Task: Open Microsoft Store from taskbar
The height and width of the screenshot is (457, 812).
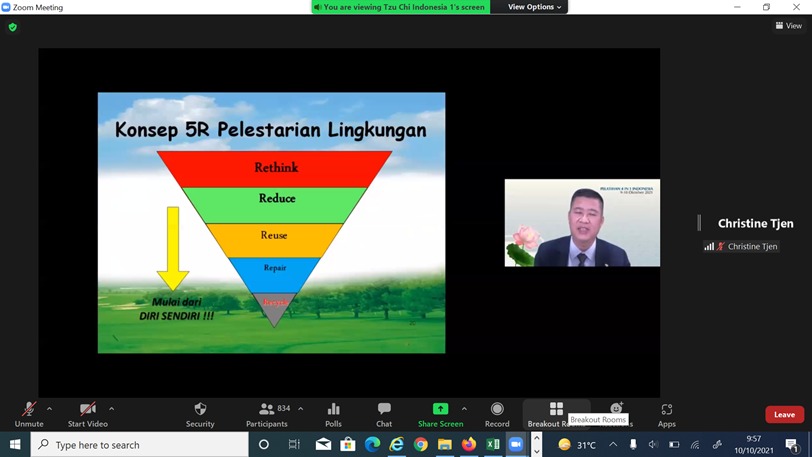Action: pyautogui.click(x=347, y=445)
